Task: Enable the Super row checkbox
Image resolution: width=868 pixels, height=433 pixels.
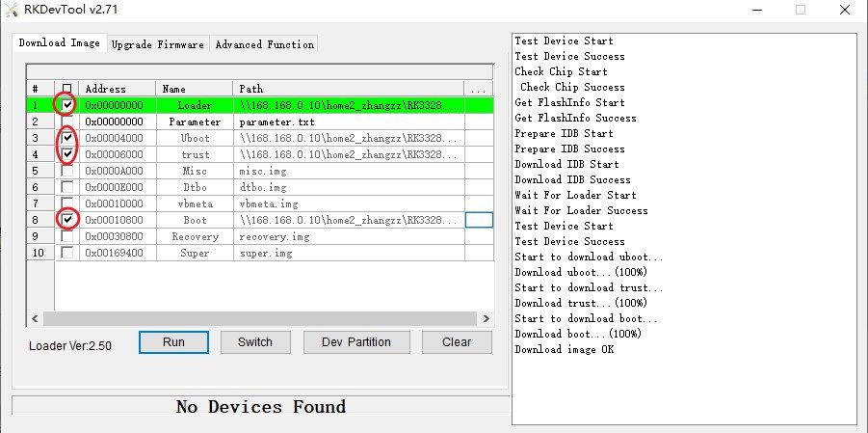Action: coord(67,253)
